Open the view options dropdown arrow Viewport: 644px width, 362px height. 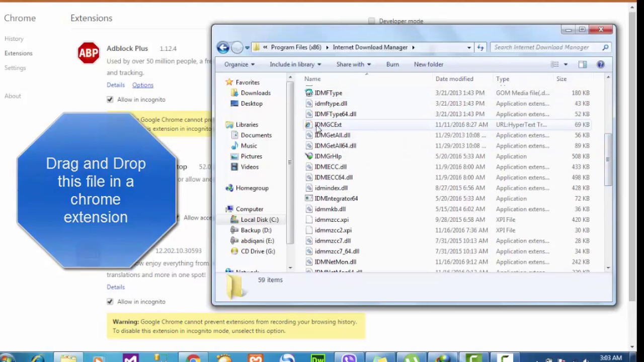[566, 64]
